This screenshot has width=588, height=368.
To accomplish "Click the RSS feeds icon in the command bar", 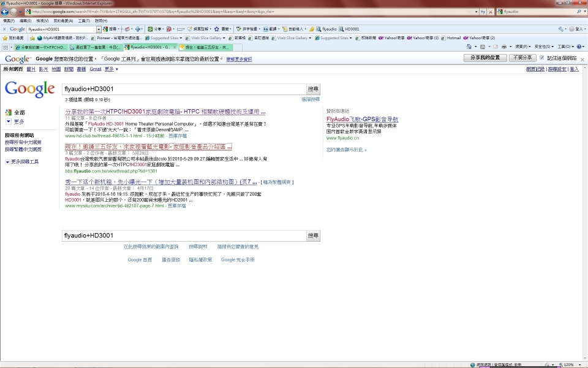I will [483, 47].
